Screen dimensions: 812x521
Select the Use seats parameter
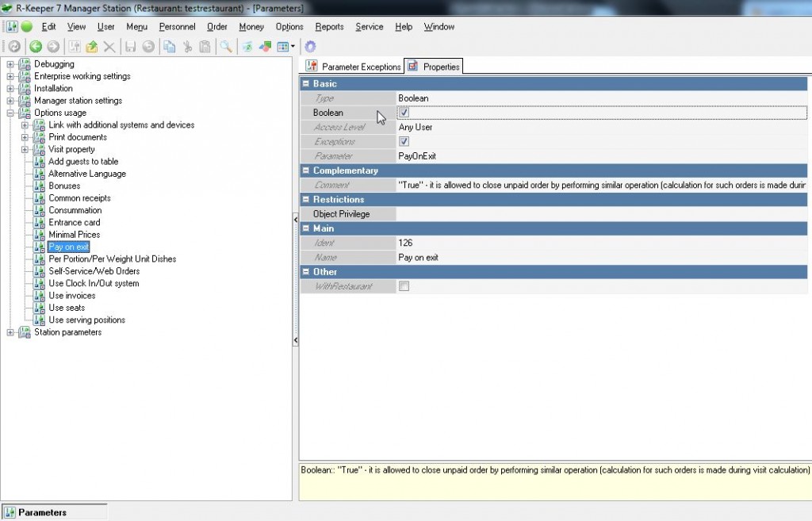67,308
